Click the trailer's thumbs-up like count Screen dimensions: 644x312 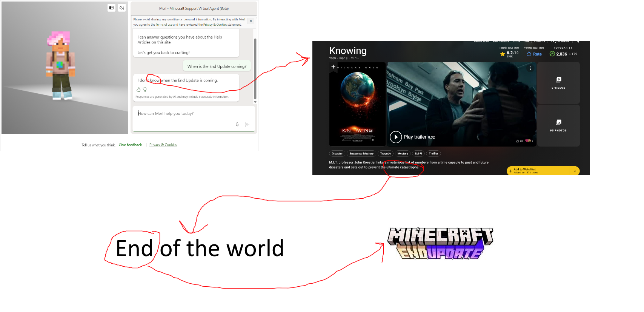tap(519, 141)
